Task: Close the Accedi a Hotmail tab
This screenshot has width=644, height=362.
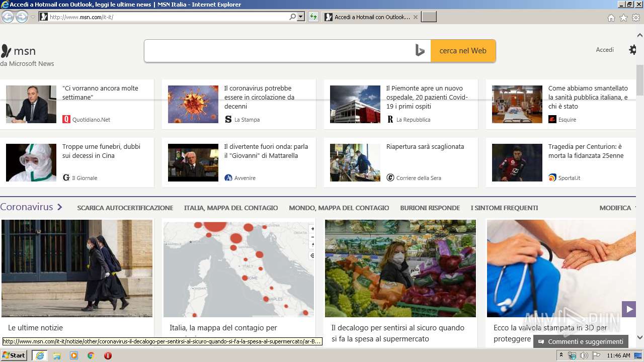Action: coord(415,17)
